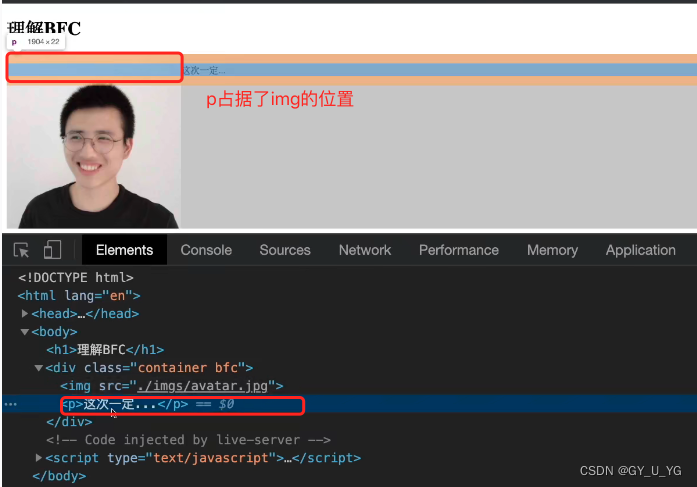
Task: Select the closing </body> tag row
Action: pyautogui.click(x=59, y=476)
